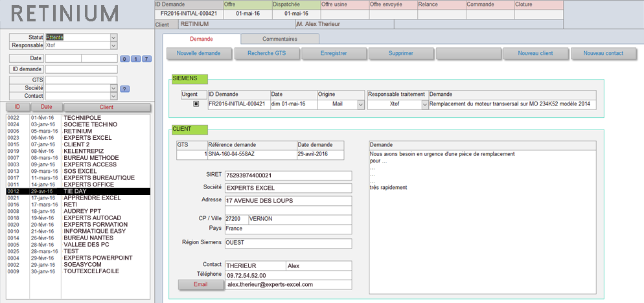Select EXPERTS ACCESS row
This screenshot has height=303, width=644.
coord(78,164)
